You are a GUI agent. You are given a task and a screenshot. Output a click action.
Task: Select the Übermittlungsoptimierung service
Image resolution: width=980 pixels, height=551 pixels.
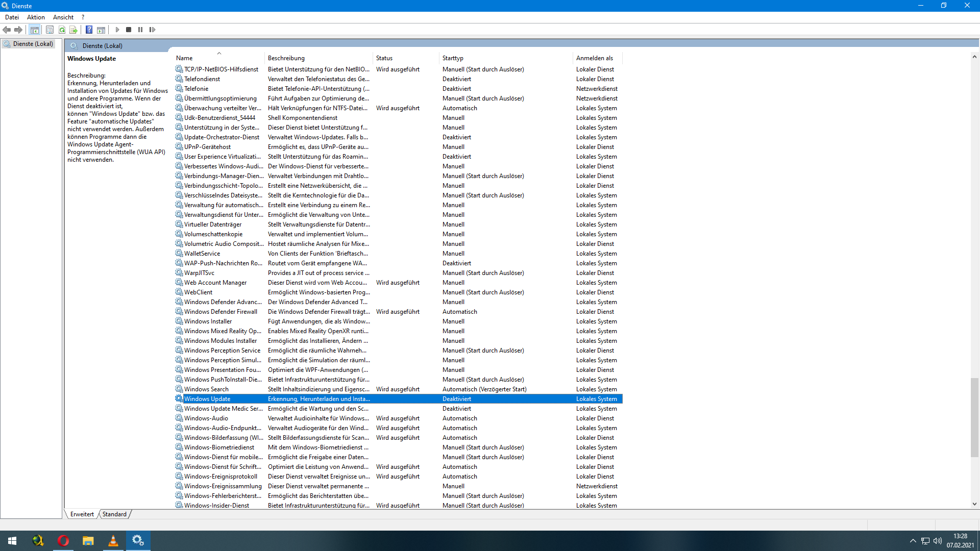coord(398,98)
